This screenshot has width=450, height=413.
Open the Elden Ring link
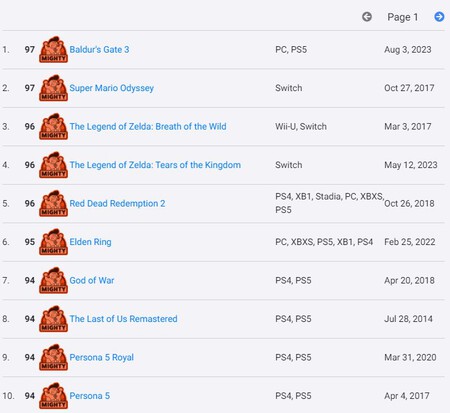tap(90, 242)
